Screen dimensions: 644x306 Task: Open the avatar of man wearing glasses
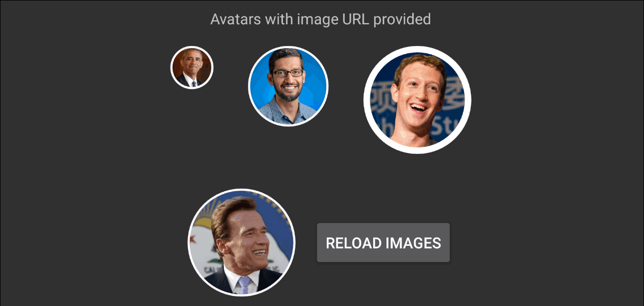point(288,86)
